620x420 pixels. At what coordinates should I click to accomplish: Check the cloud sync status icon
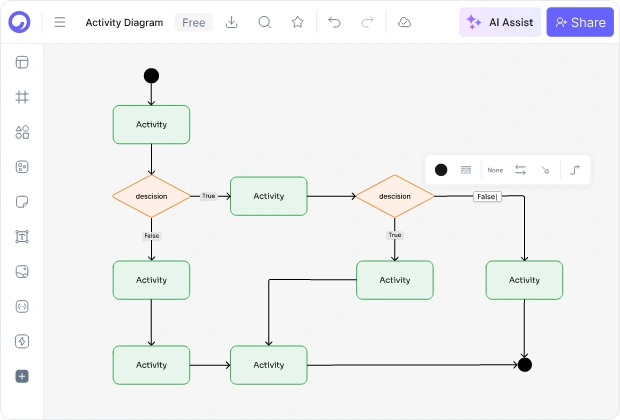click(x=404, y=22)
